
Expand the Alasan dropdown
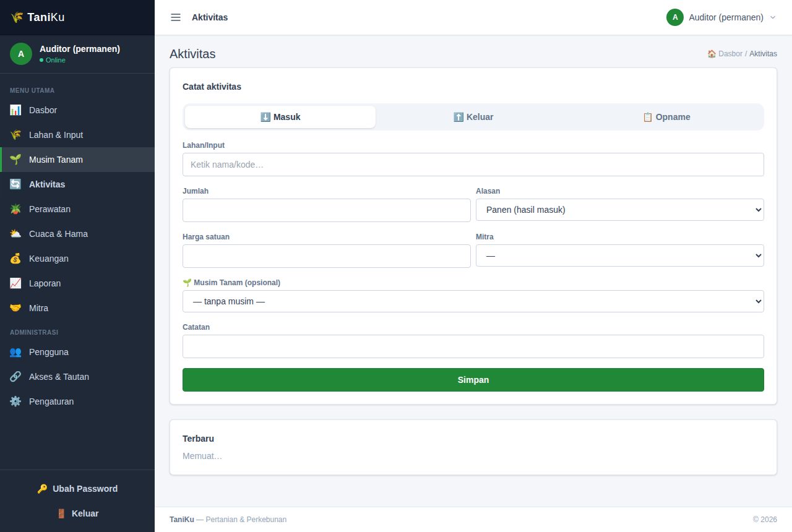(x=620, y=210)
